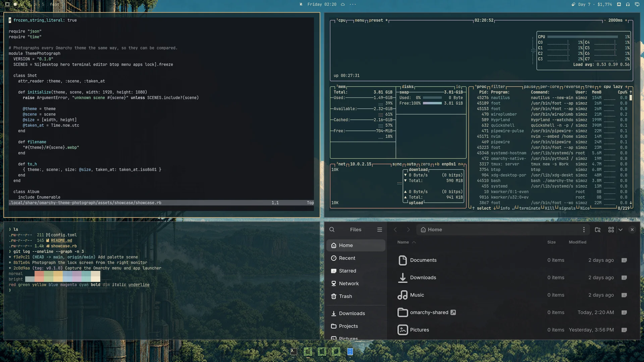The width and height of the screenshot is (644, 362).
Task: Open the Files hamburger main menu
Action: pyautogui.click(x=380, y=230)
